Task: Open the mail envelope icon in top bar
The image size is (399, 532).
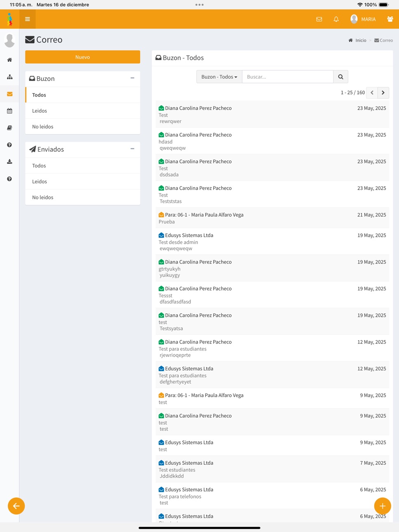Action: pos(319,19)
